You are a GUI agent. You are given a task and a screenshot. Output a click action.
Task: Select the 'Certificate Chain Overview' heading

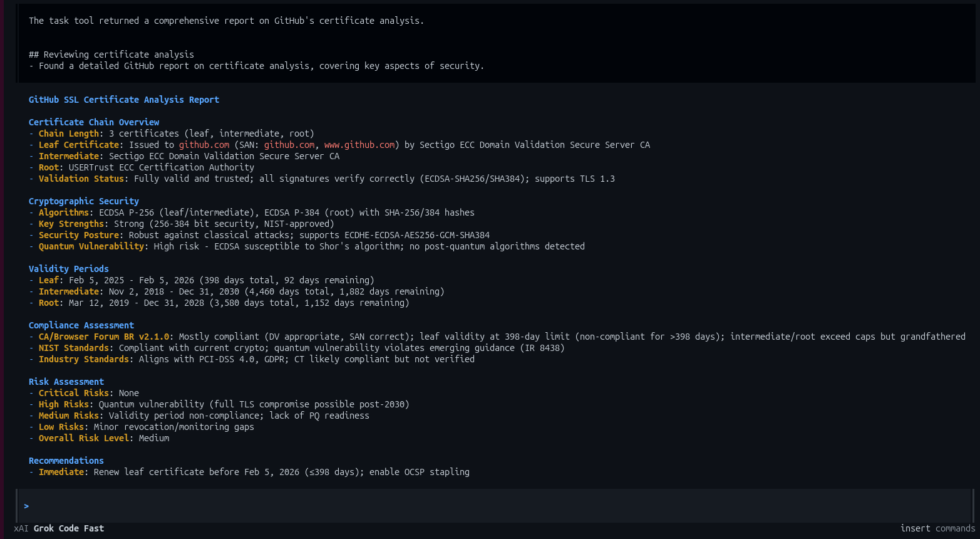pyautogui.click(x=94, y=122)
